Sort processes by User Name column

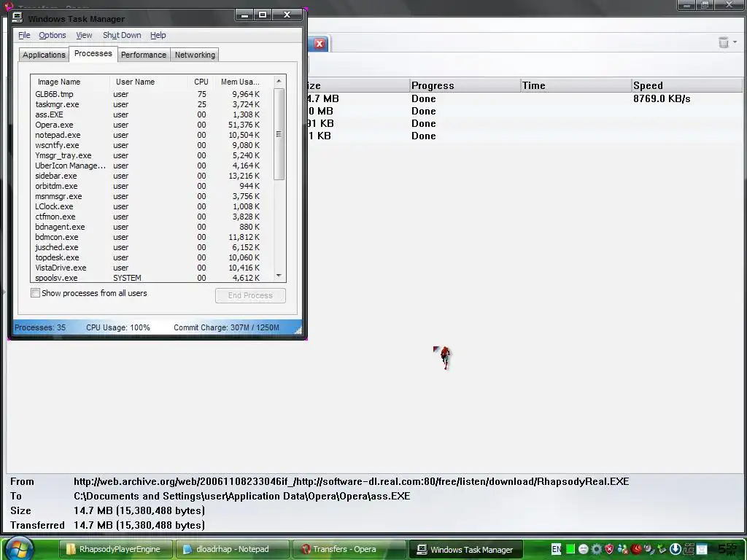tap(149, 82)
